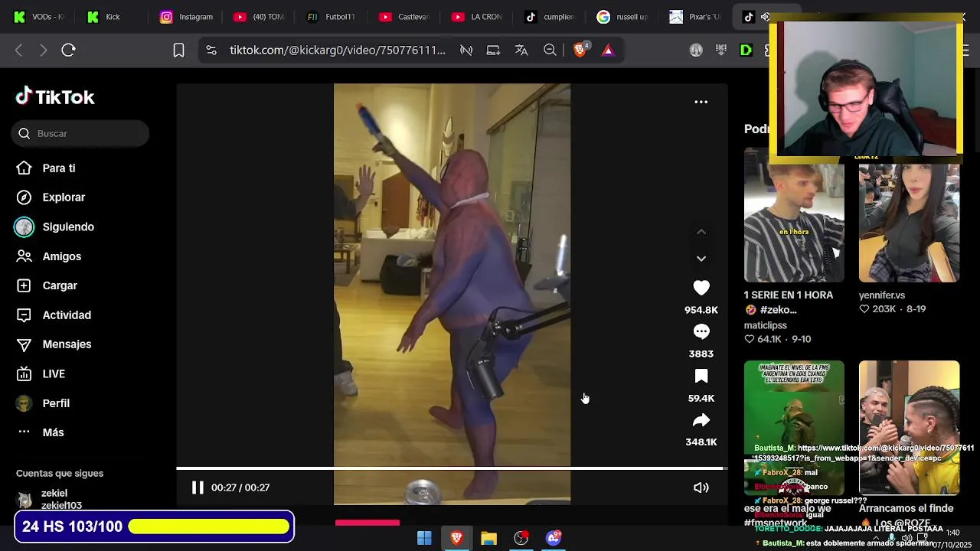Open the yennifer.vs account name link
The width and height of the screenshot is (980, 551).
[882, 295]
